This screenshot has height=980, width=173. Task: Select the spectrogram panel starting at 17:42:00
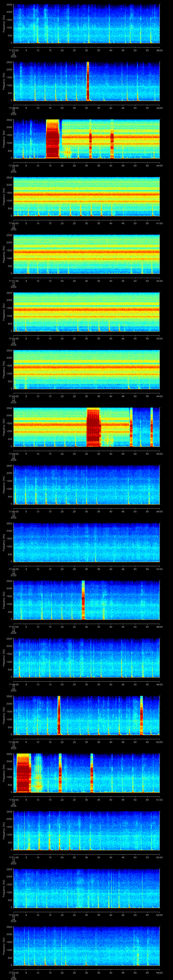click(86, 312)
